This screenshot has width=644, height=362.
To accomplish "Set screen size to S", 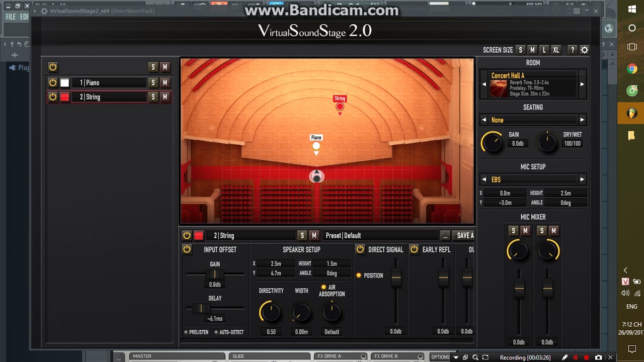I will 520,50.
